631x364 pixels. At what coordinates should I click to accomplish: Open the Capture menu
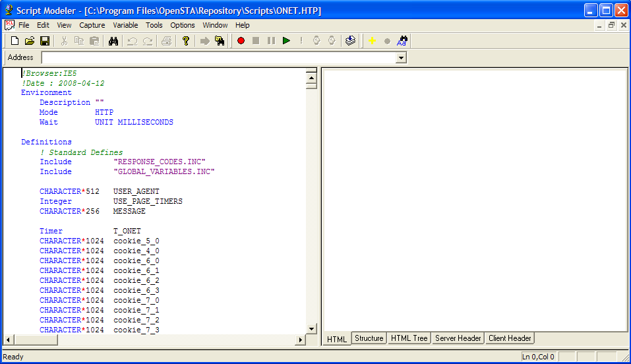pyautogui.click(x=92, y=25)
